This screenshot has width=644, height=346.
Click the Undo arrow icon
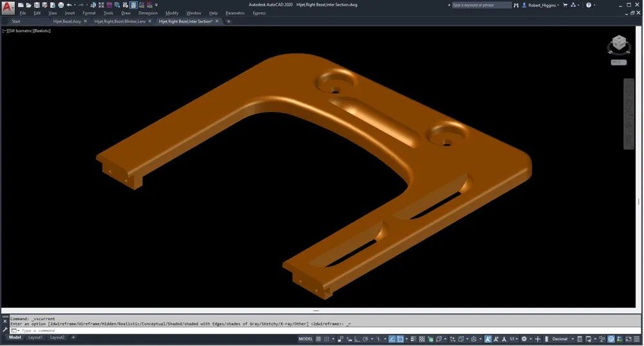(69, 5)
